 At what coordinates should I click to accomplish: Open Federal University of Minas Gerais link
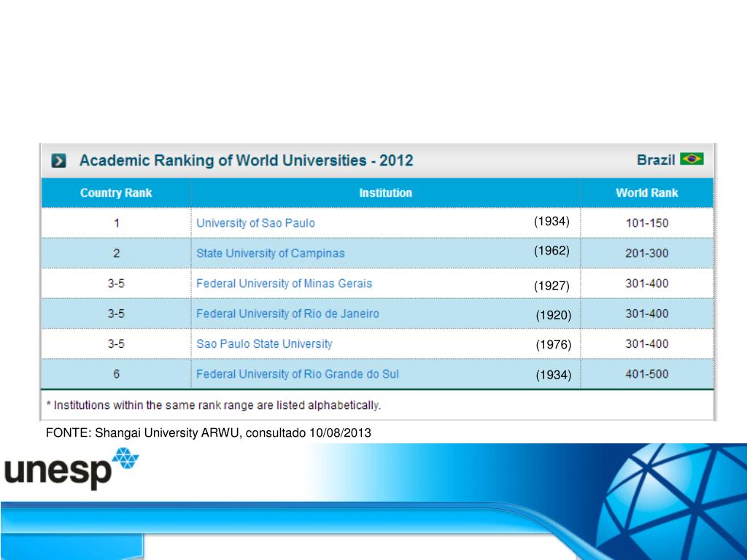(284, 284)
